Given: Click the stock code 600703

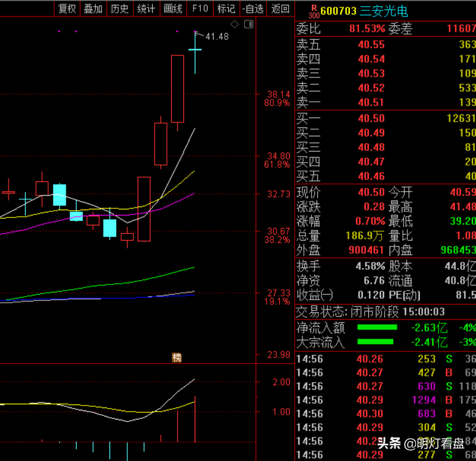Looking at the screenshot, I should 339,12.
